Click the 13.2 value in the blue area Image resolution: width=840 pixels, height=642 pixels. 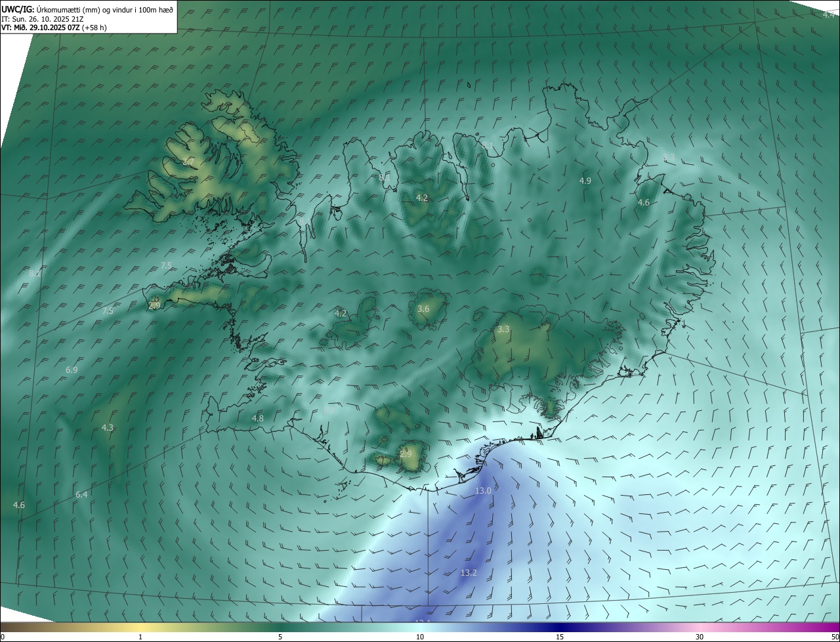click(469, 573)
